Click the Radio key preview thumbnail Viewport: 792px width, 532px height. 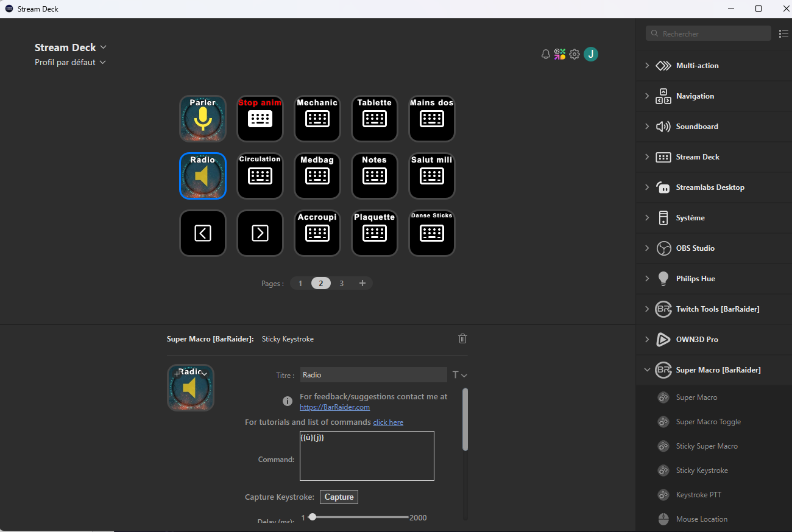click(x=191, y=388)
